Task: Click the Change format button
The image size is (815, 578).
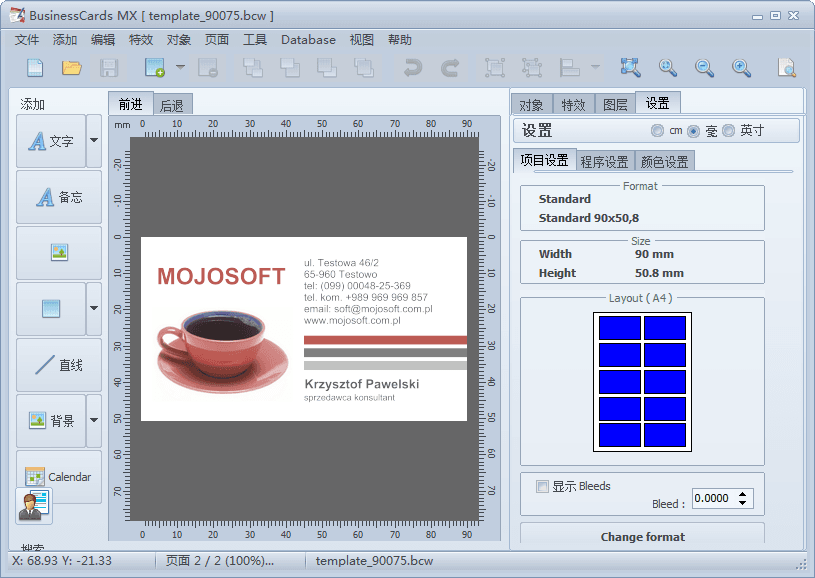Action: [642, 536]
